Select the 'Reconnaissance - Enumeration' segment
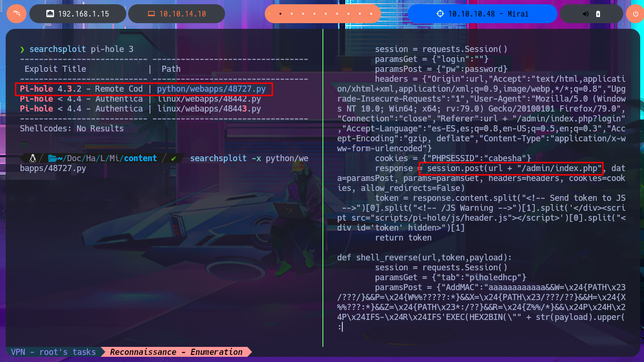644x362 pixels. (x=176, y=352)
